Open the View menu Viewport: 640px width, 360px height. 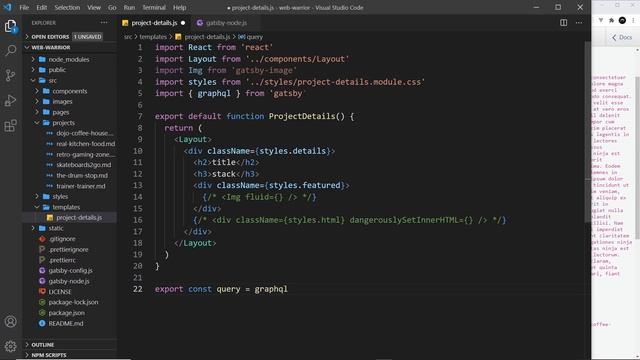(x=94, y=7)
